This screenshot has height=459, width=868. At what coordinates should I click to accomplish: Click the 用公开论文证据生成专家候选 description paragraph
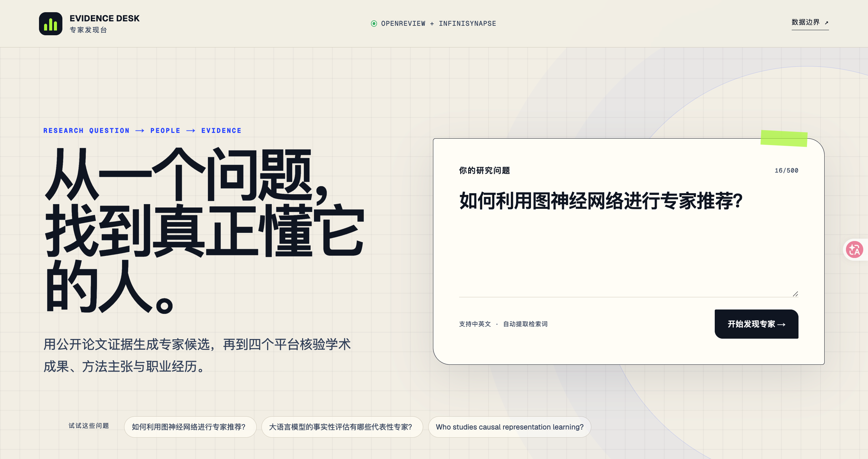[197, 355]
